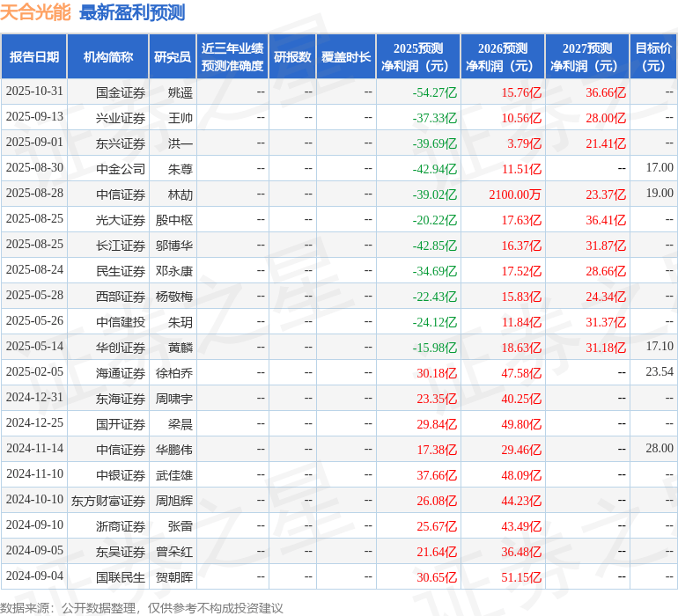Click the 覆盖时长 column header
This screenshot has height=616, width=678.
346,57
